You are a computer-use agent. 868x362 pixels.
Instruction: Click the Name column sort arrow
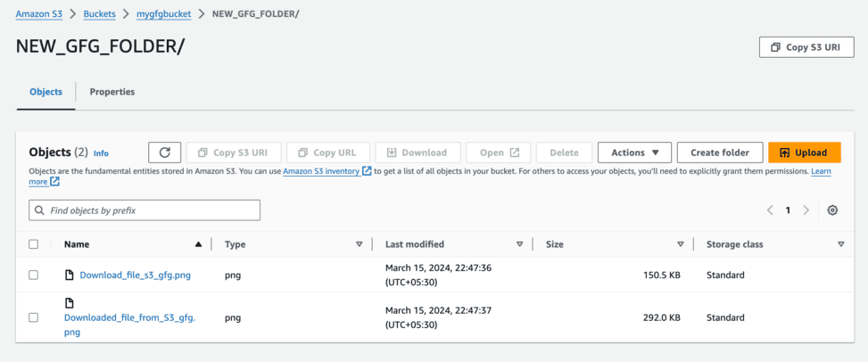198,244
